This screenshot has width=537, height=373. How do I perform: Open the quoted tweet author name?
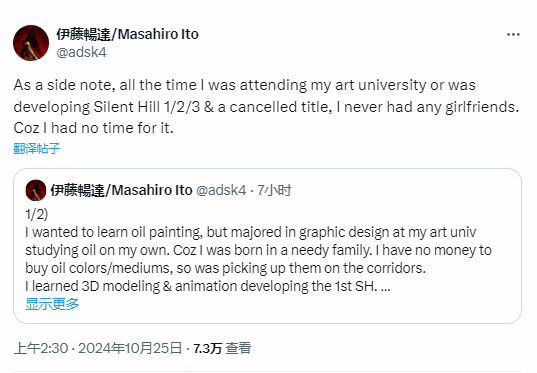point(122,190)
